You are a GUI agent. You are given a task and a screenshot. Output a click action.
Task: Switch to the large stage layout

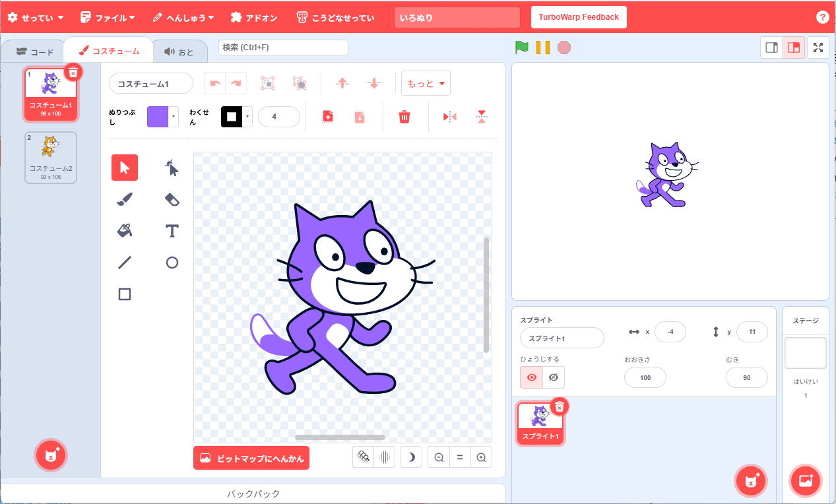pos(794,47)
